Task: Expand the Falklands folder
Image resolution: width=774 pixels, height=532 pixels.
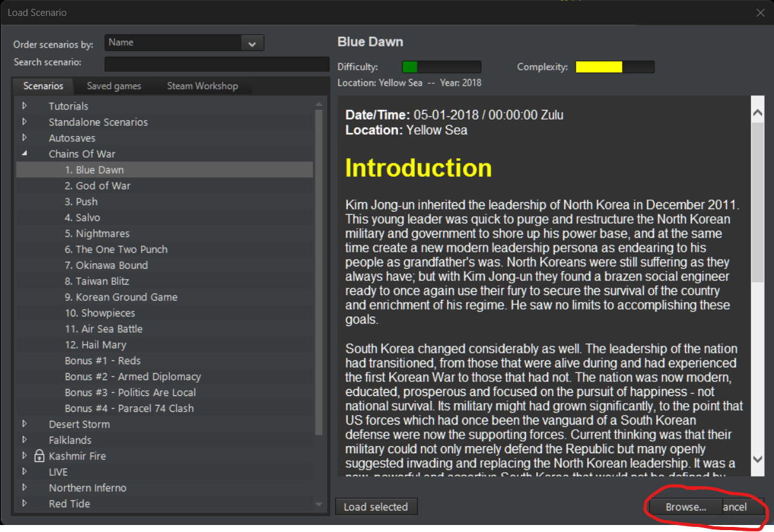Action: coord(25,439)
